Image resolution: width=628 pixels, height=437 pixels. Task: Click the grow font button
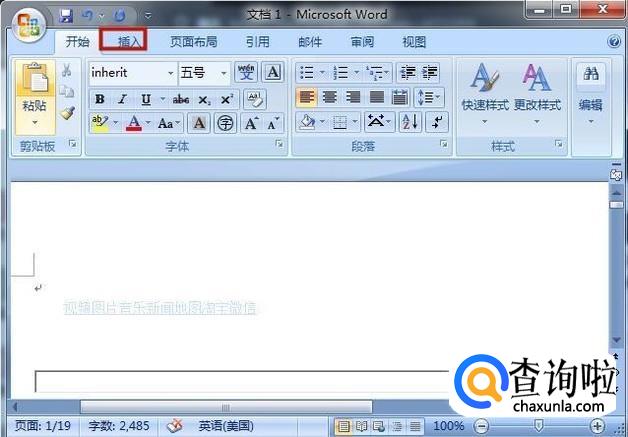(251, 123)
